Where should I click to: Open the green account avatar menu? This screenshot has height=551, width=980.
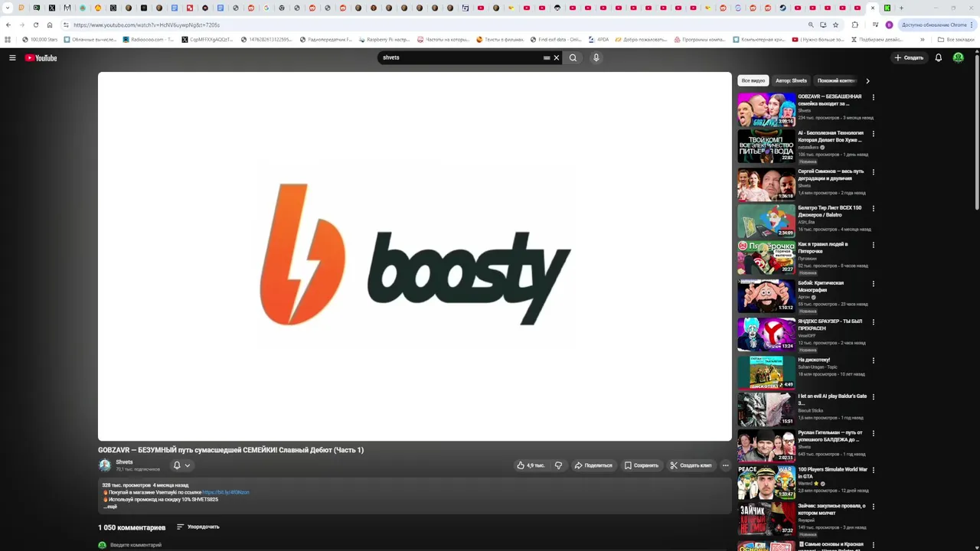tap(959, 57)
